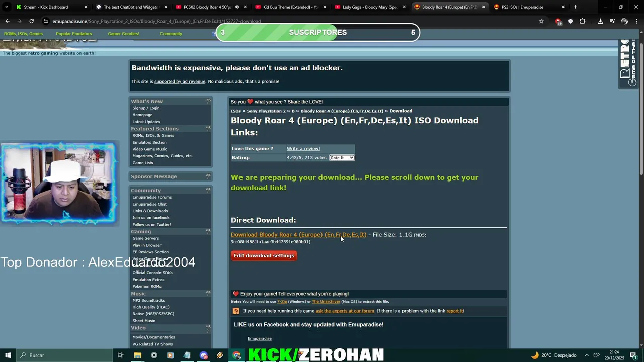Collapse the Gaming sidebar section
Image resolution: width=644 pixels, height=362 pixels.
tap(208, 231)
